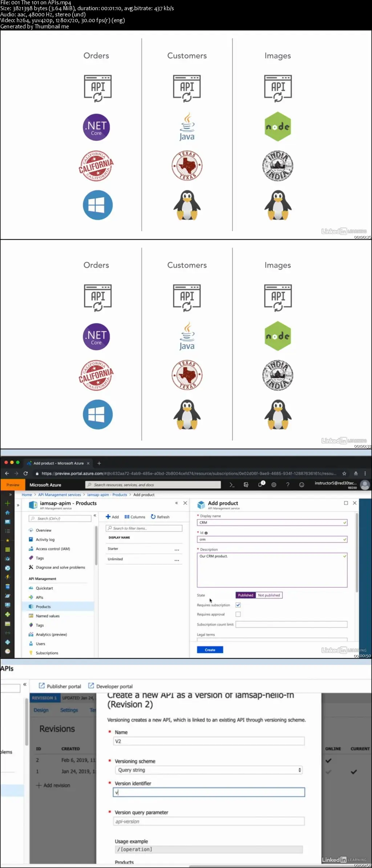Open directory and subscription filter icon
Image resolution: width=372 pixels, height=868 pixels.
coord(246,485)
